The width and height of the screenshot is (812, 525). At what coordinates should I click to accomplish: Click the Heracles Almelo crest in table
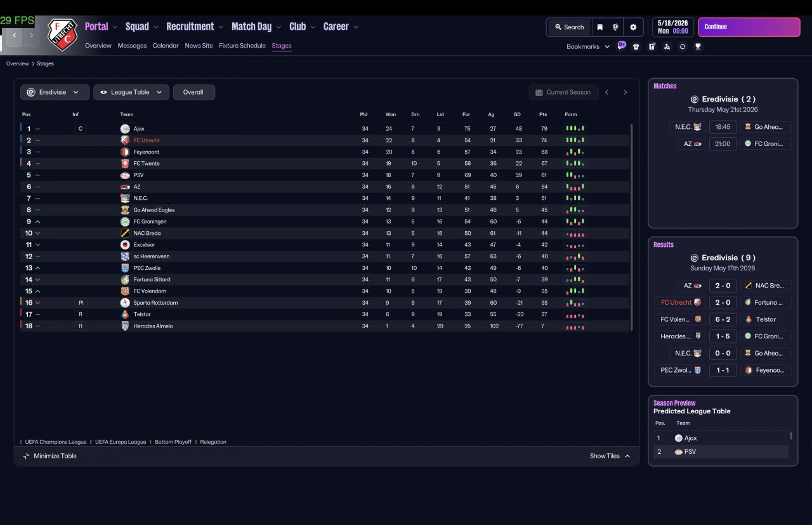[x=125, y=326]
